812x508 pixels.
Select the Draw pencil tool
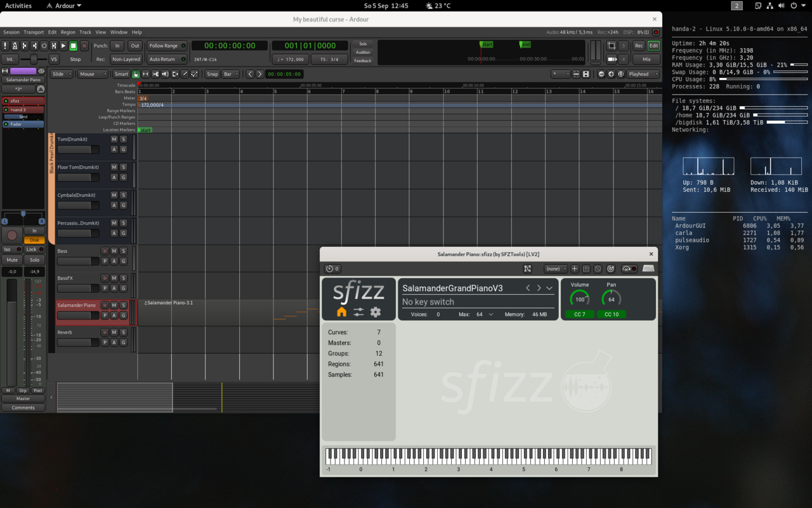[185, 74]
